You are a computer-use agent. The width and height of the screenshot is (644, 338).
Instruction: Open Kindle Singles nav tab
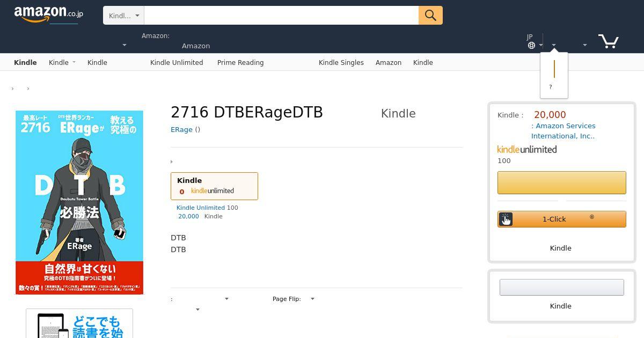pos(341,62)
